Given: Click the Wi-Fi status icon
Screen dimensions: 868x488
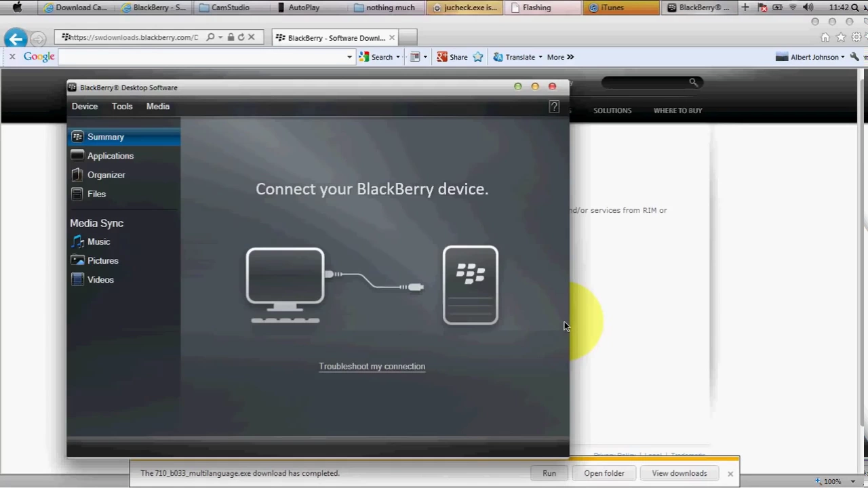Looking at the screenshot, I should (793, 7).
